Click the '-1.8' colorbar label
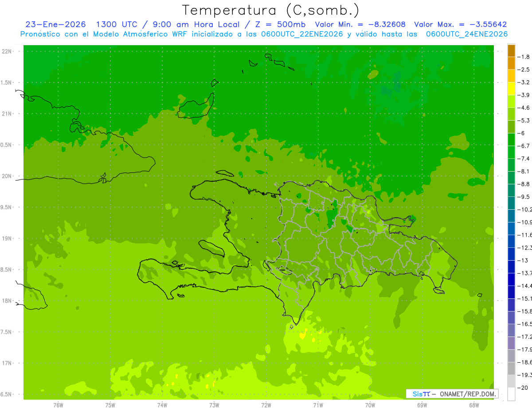The width and height of the screenshot is (532, 411). pos(524,57)
